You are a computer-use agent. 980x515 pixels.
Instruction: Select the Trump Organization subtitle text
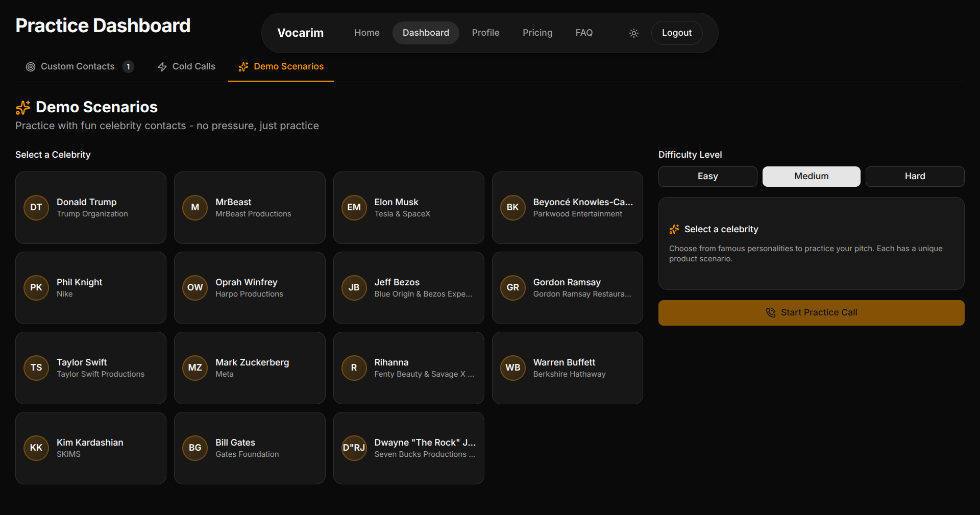[92, 214]
